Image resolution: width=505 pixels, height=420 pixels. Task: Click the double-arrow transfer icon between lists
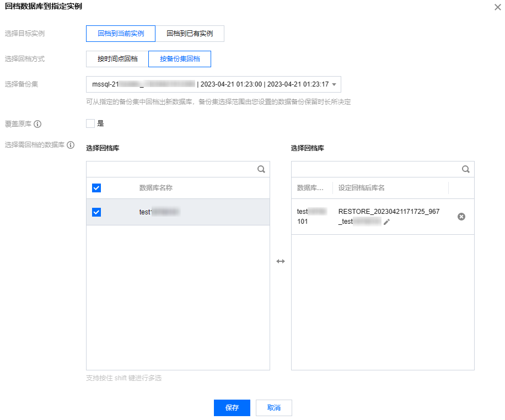[281, 261]
